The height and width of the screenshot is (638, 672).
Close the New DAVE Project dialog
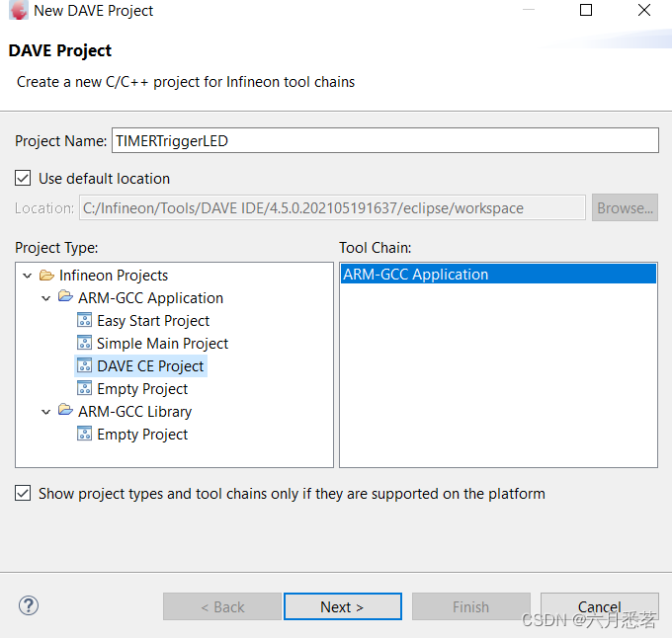click(644, 10)
